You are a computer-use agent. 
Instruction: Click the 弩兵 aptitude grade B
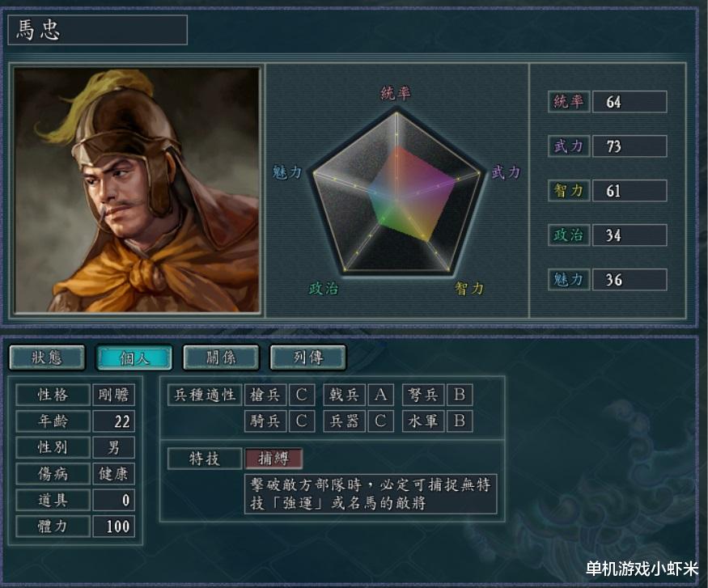[460, 395]
